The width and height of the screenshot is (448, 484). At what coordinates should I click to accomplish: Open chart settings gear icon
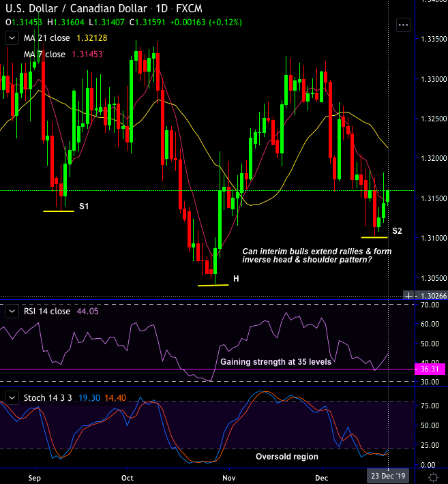pyautogui.click(x=434, y=477)
